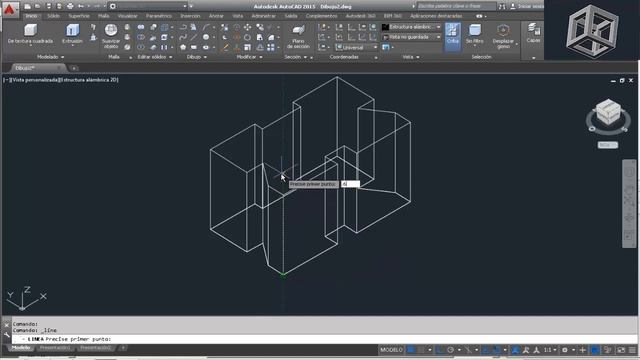Toggle polar tracking in status bar

(x=450, y=350)
